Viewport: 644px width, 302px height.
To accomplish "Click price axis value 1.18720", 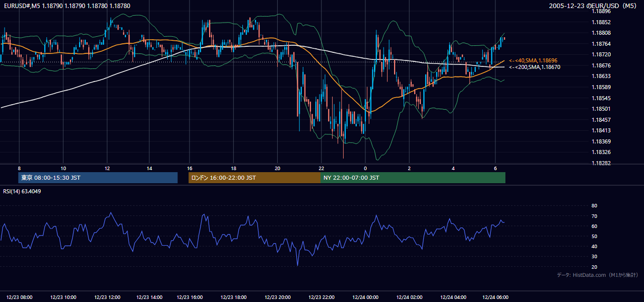I will pyautogui.click(x=601, y=54).
